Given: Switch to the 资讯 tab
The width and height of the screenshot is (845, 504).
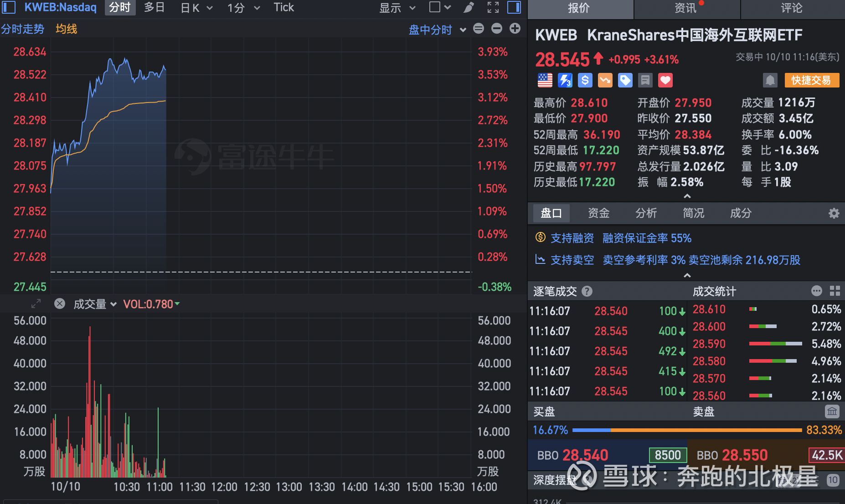Looking at the screenshot, I should [686, 9].
